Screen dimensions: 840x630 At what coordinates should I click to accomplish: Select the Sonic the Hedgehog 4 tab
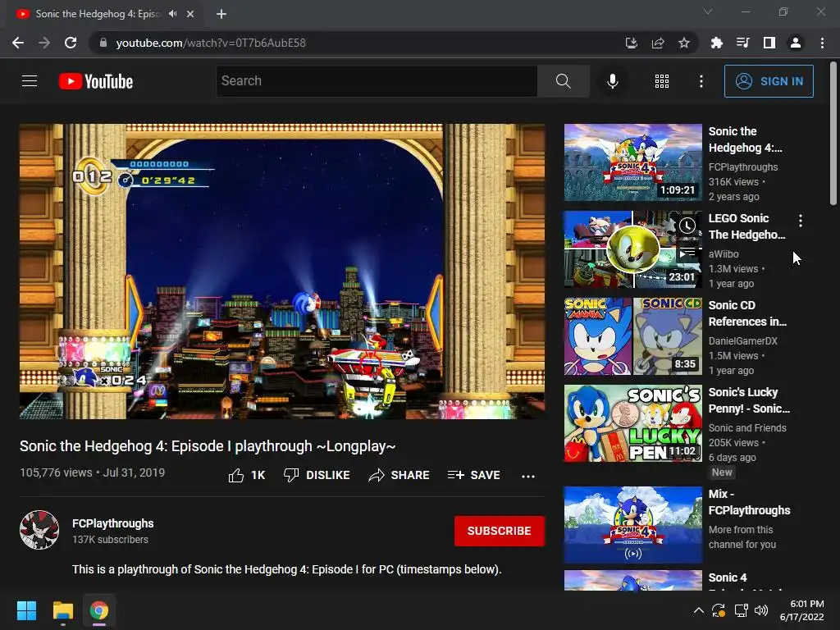[x=104, y=14]
